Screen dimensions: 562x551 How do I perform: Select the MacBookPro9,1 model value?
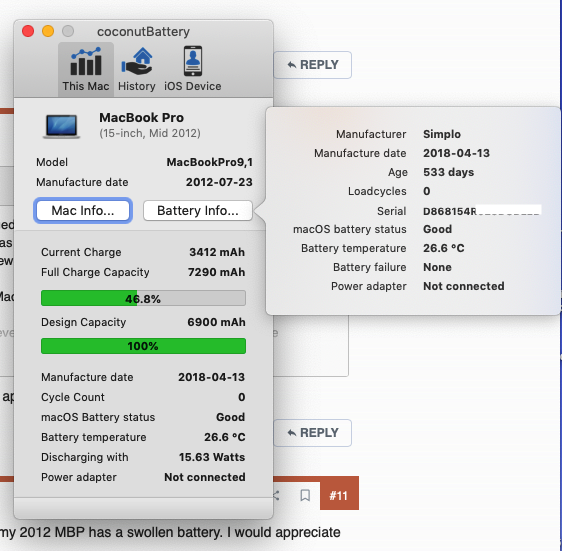210,162
